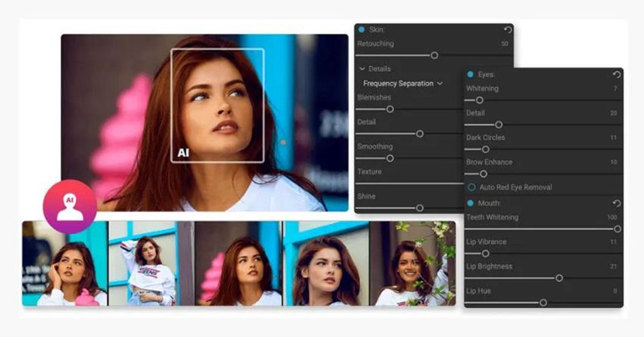
Task: Disable the Skin section toggle dot
Action: (x=361, y=30)
